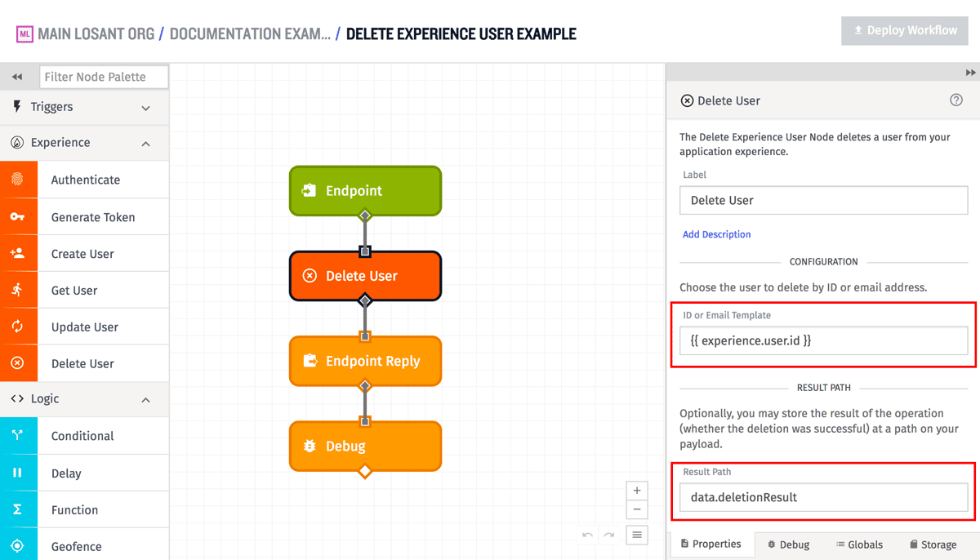The width and height of the screenshot is (980, 560).
Task: Pick the Geofence node in palette
Action: point(84,546)
